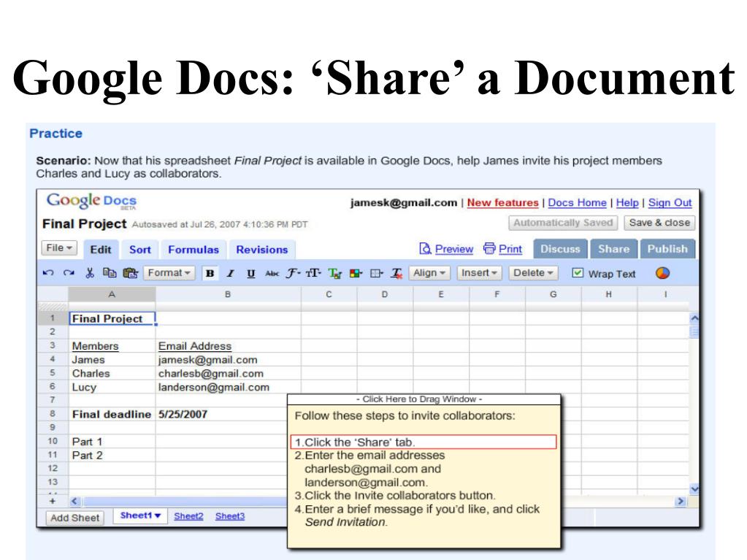The width and height of the screenshot is (747, 560).
Task: Select column B header
Action: (229, 294)
